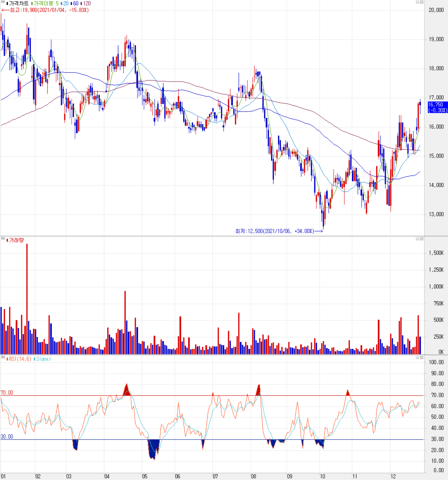Maximize the RSI indicator pane

pyautogui.click(x=418, y=358)
